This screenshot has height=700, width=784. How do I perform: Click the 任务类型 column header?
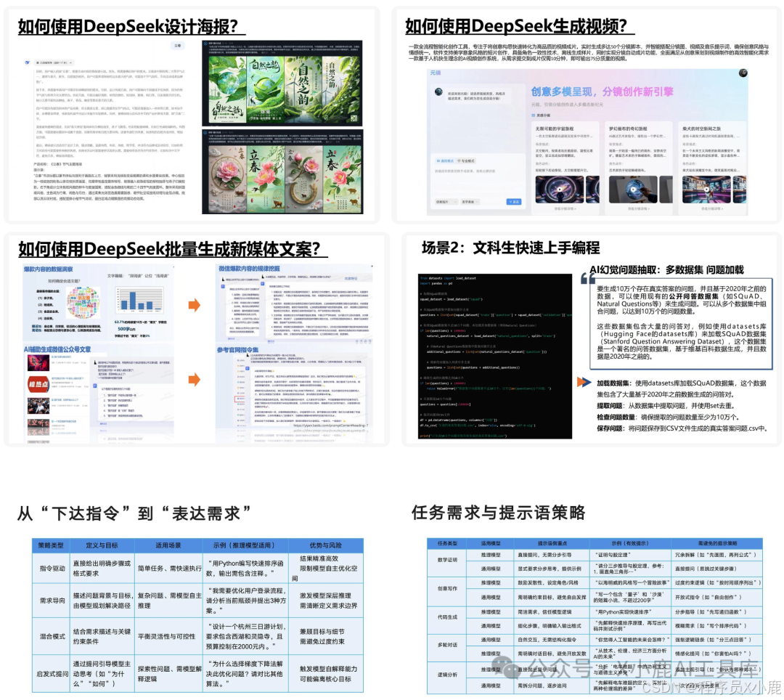(x=447, y=543)
